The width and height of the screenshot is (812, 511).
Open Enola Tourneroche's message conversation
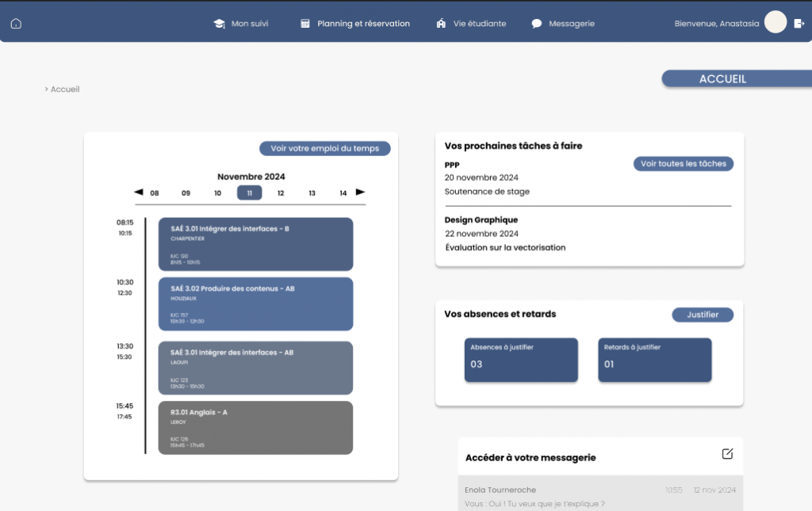(600, 496)
